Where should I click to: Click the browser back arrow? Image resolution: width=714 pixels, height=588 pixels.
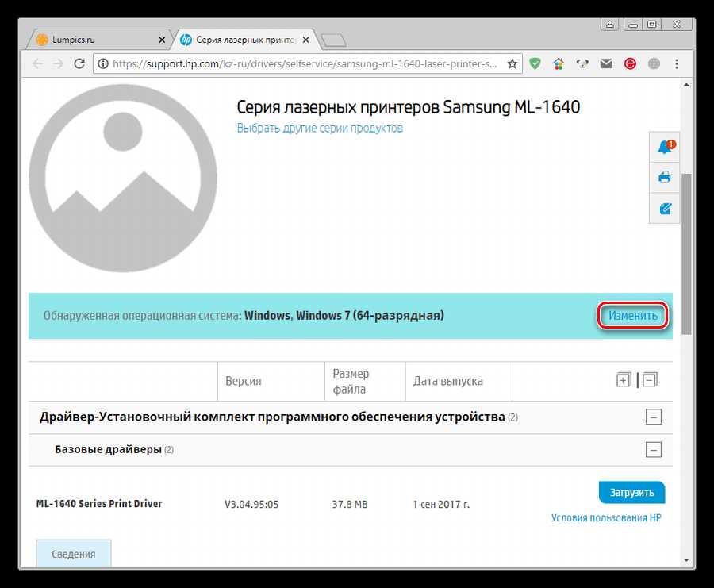coord(37,63)
